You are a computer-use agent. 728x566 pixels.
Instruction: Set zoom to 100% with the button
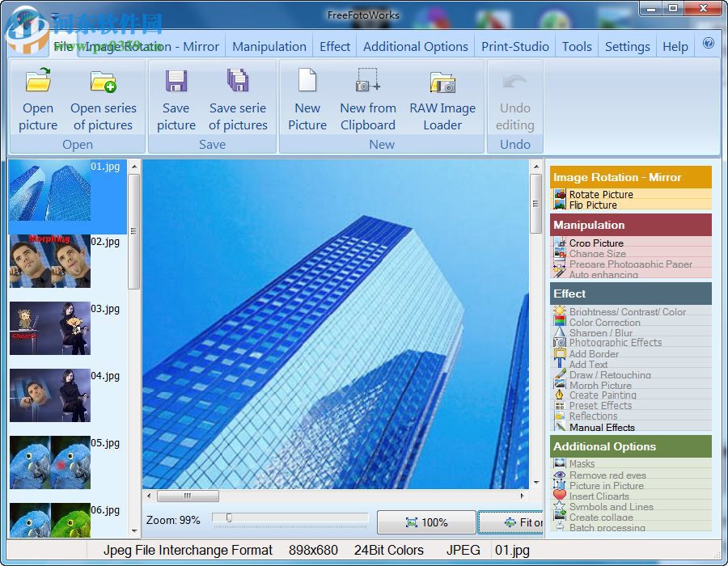426,522
